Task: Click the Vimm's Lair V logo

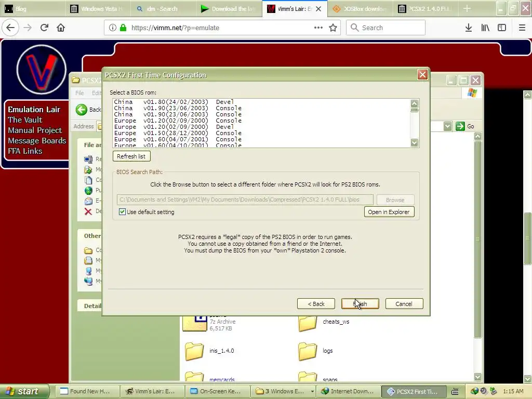Action: click(x=41, y=69)
